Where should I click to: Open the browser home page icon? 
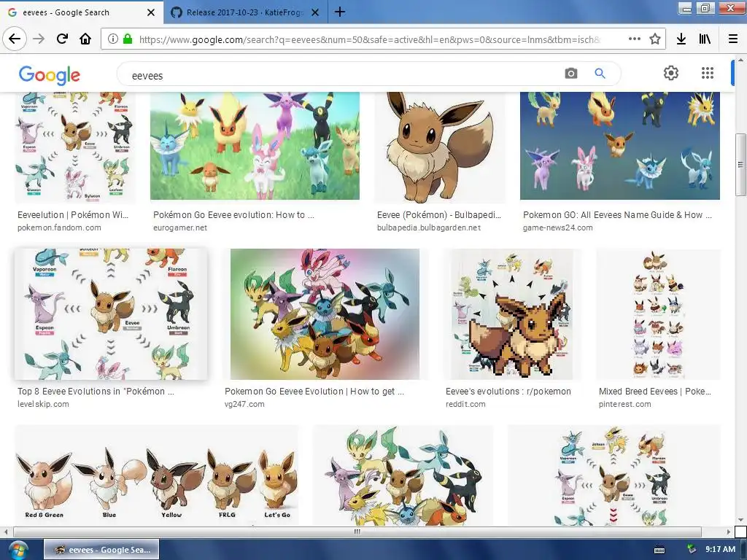tap(85, 39)
